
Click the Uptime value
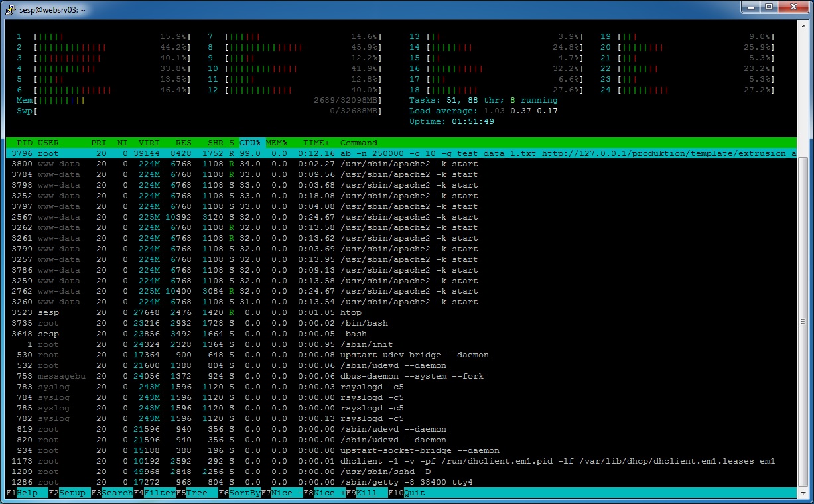click(x=472, y=121)
